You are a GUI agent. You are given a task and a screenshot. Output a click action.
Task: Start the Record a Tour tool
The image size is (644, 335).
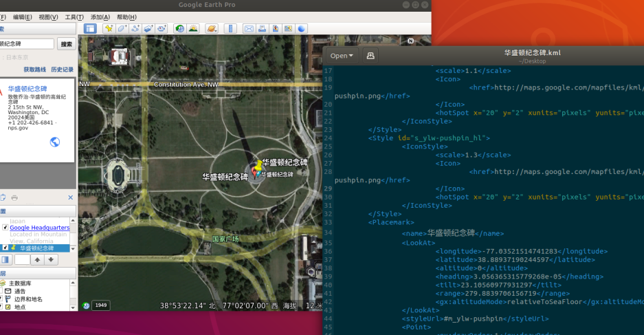(x=162, y=28)
